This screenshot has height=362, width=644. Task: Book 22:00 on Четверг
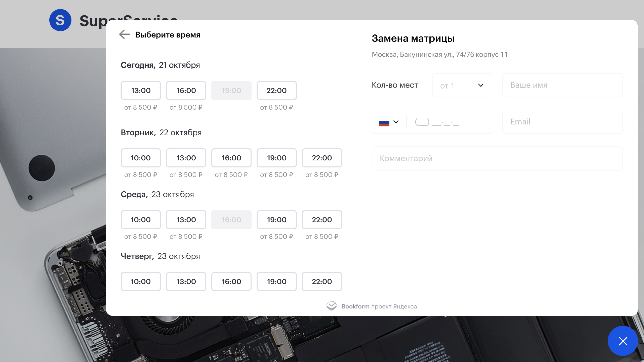pos(322,282)
